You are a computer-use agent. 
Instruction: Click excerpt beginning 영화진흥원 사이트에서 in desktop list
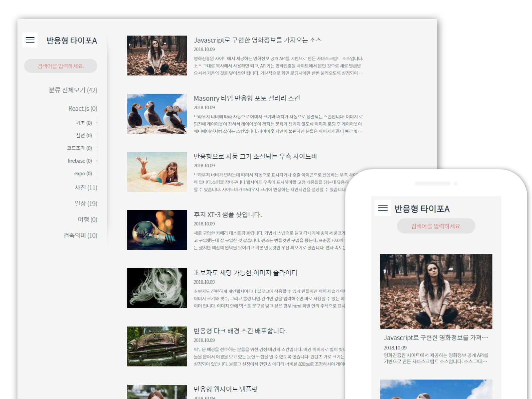click(279, 66)
